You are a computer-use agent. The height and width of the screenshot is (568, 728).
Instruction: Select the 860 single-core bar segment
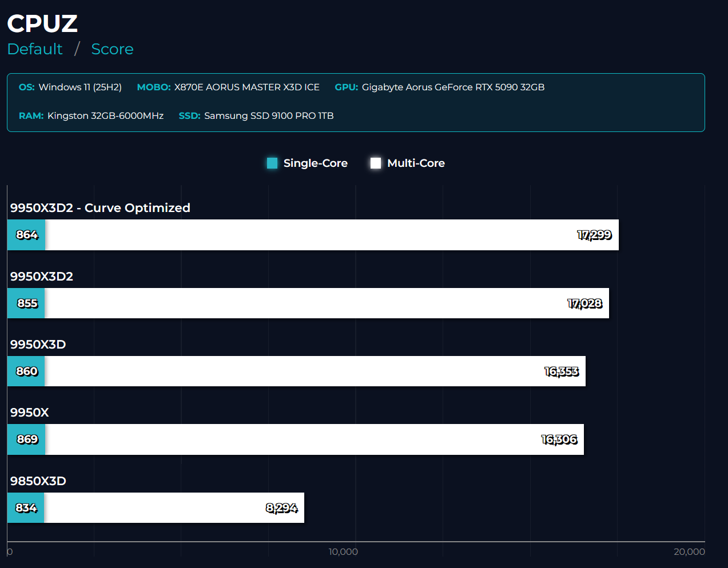[x=26, y=371]
